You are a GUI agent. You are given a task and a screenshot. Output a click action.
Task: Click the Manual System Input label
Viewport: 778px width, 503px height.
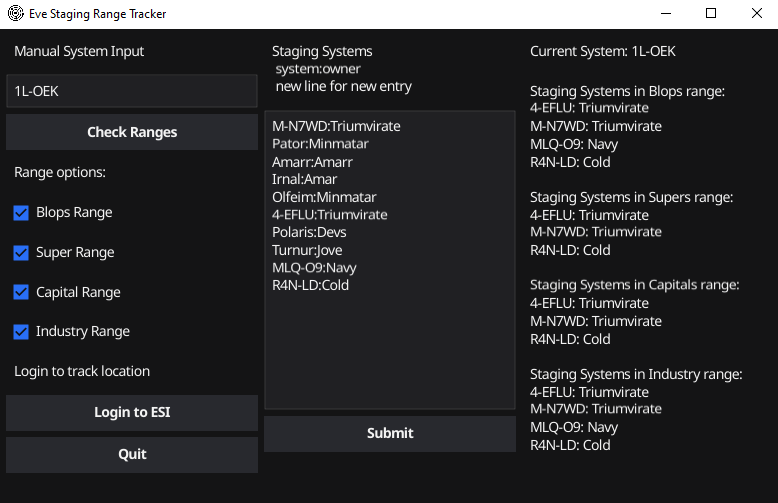click(x=79, y=51)
